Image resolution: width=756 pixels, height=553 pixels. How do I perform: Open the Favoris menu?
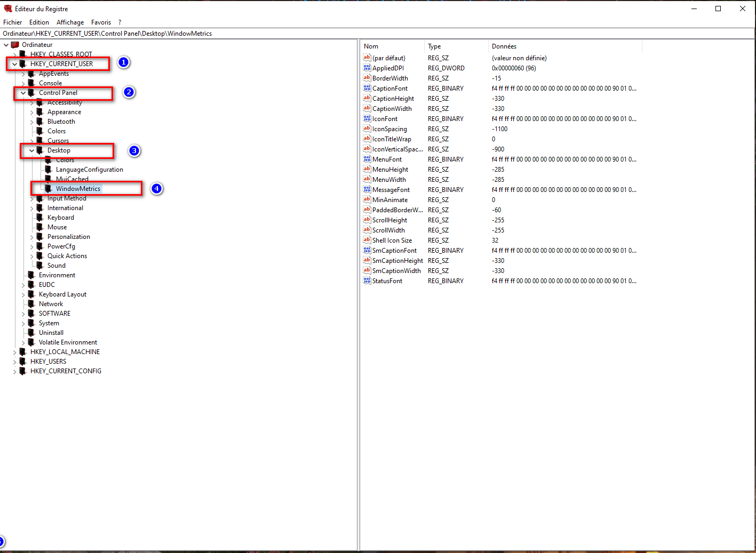[101, 22]
